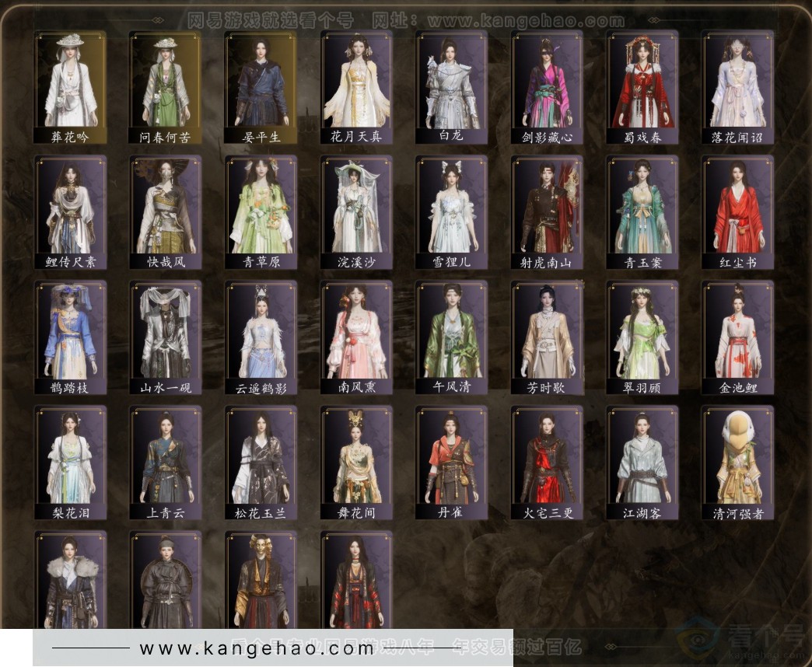812x667 pixels.
Task: Select the 葬花吟 outfit card
Action: pos(70,87)
